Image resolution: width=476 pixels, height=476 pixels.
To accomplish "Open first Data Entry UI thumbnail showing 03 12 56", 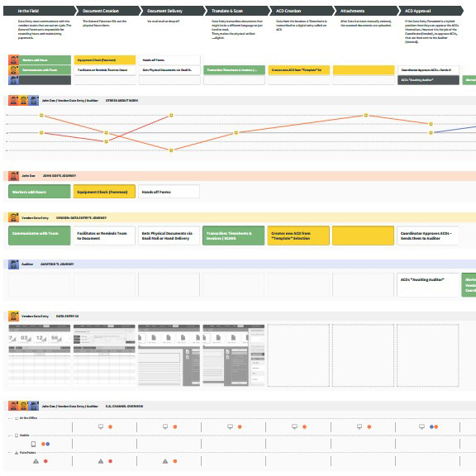I will point(40,355).
